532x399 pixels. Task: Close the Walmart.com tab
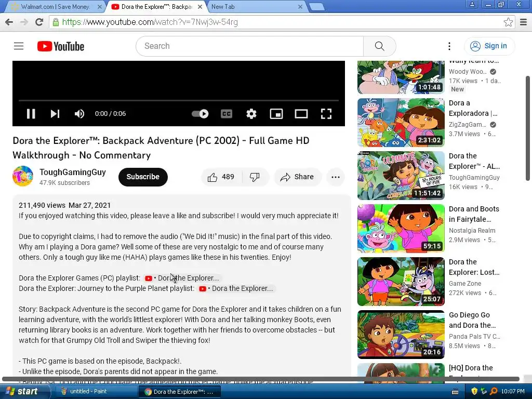(x=99, y=6)
